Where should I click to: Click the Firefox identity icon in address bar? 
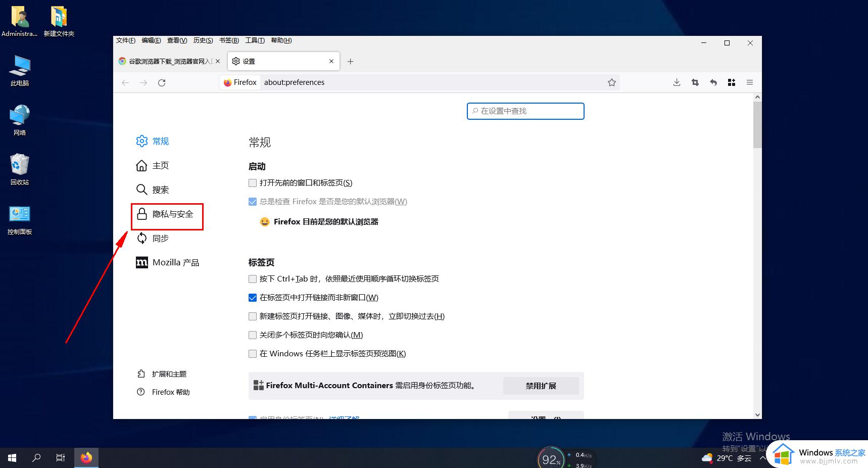tap(240, 82)
